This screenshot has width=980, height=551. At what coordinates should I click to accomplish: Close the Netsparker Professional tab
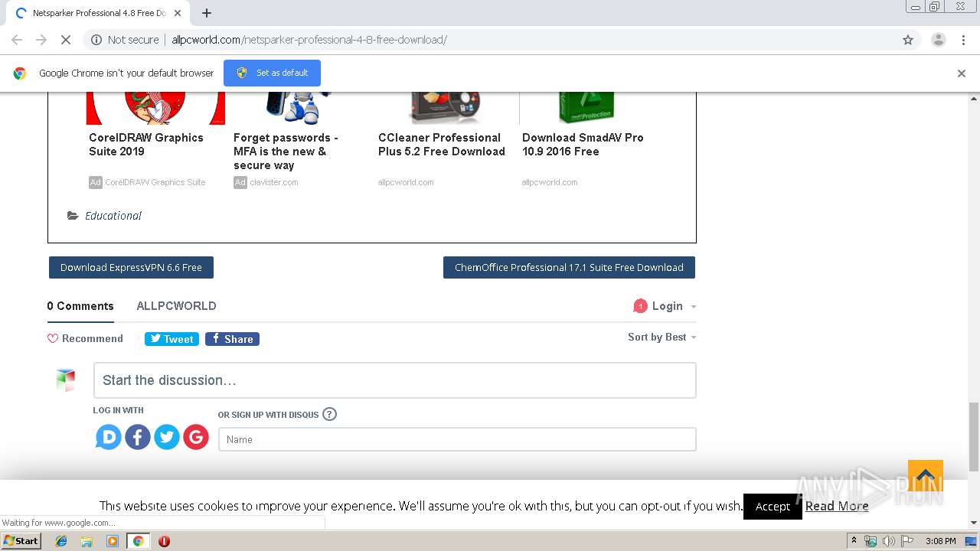point(178,13)
